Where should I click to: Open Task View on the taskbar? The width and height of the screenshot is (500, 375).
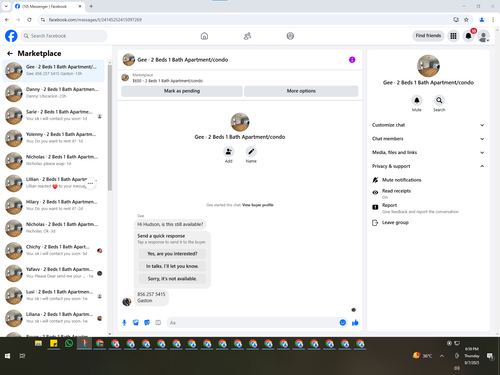tap(22, 356)
